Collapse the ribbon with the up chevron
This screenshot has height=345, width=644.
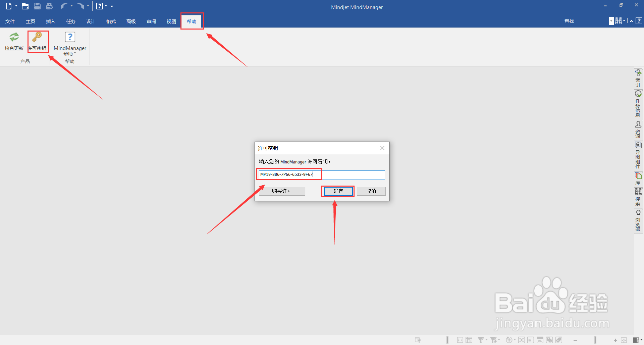point(631,21)
